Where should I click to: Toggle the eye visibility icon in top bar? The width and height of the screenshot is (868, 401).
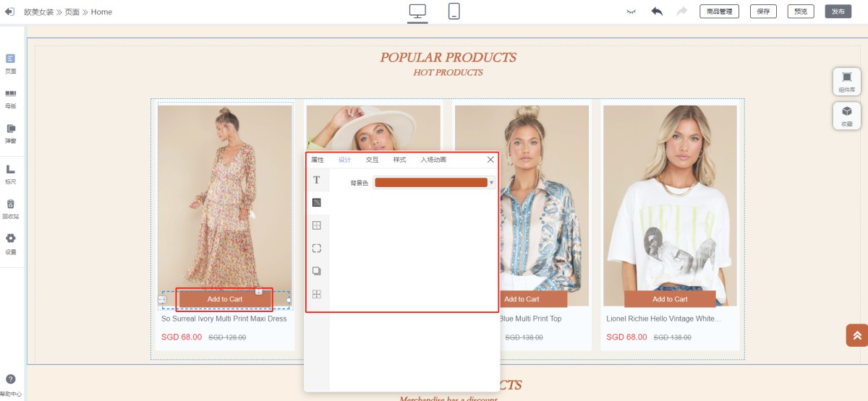631,12
